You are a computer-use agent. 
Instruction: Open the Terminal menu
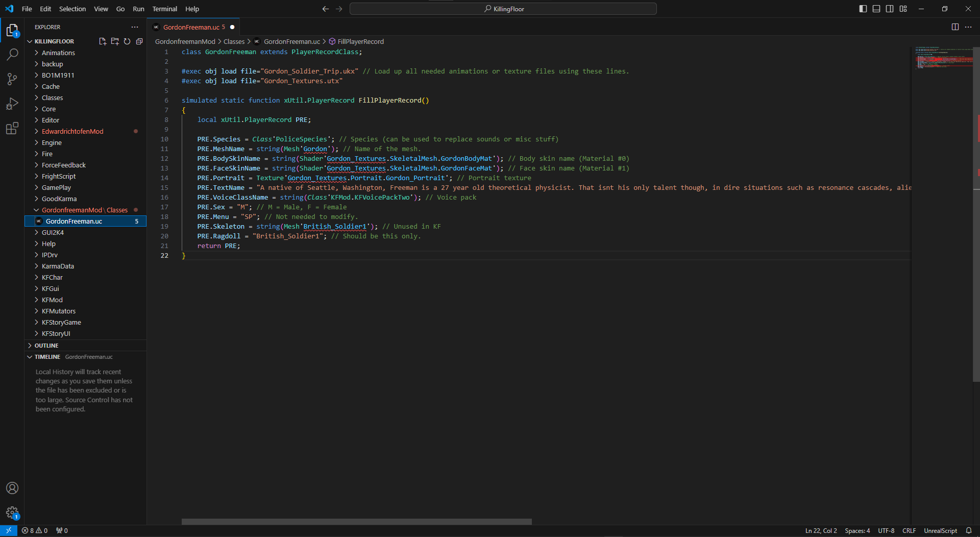(165, 9)
